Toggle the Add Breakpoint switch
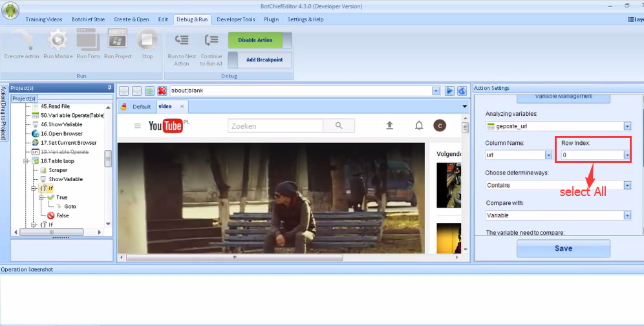The image size is (644, 326). pyautogui.click(x=260, y=60)
